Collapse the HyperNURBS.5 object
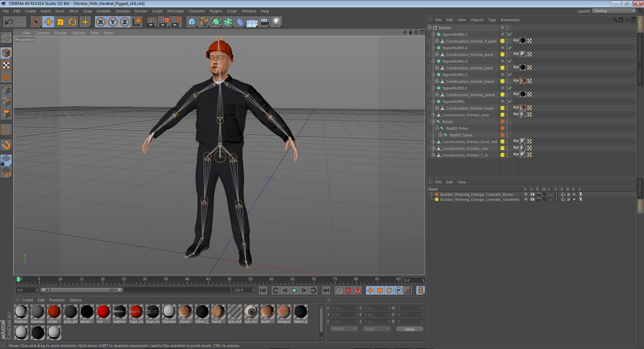The width and height of the screenshot is (644, 349). click(433, 34)
